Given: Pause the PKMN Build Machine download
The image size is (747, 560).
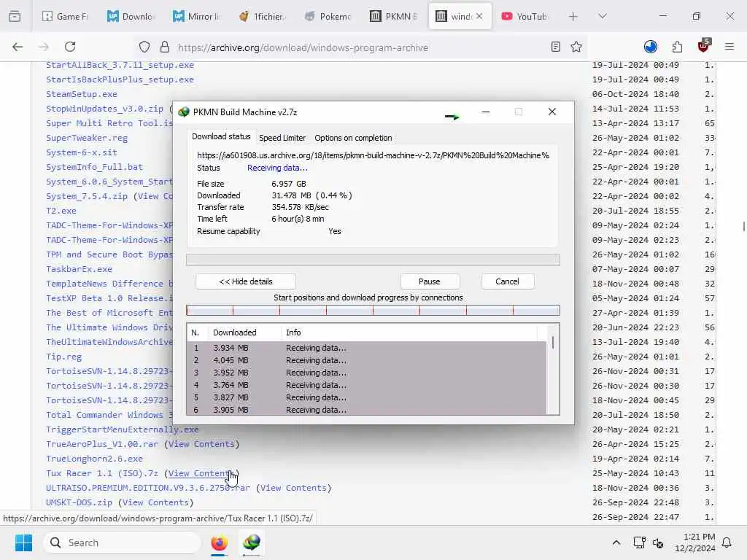Looking at the screenshot, I should 429,281.
